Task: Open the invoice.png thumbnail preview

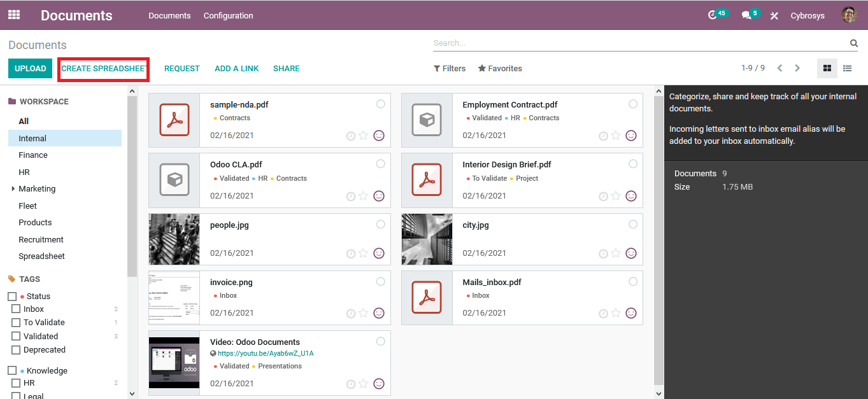Action: (174, 298)
